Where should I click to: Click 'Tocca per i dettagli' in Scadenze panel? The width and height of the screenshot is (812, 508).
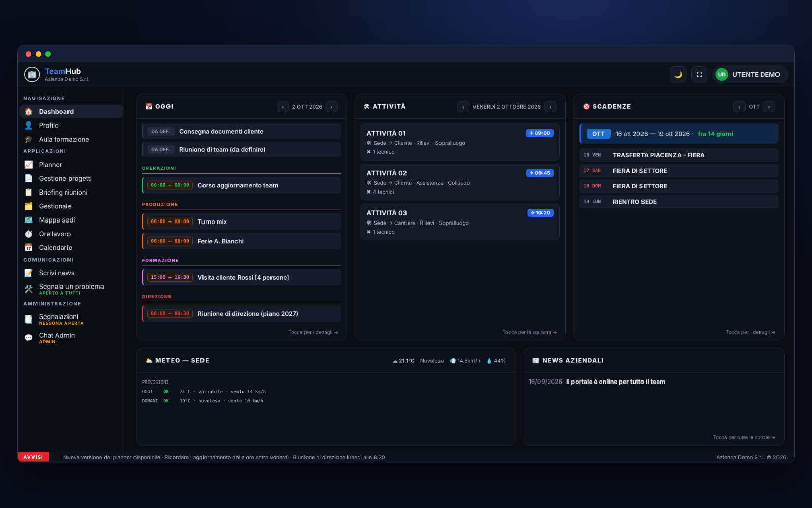[751, 332]
